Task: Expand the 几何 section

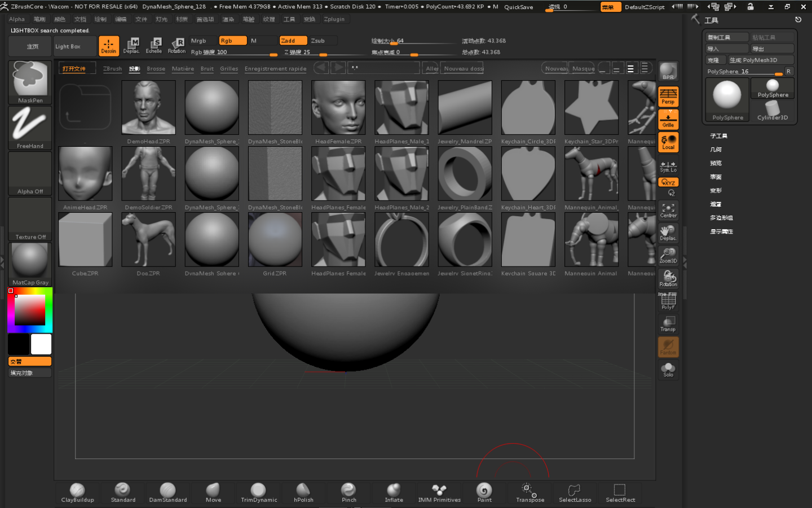Action: pyautogui.click(x=716, y=150)
